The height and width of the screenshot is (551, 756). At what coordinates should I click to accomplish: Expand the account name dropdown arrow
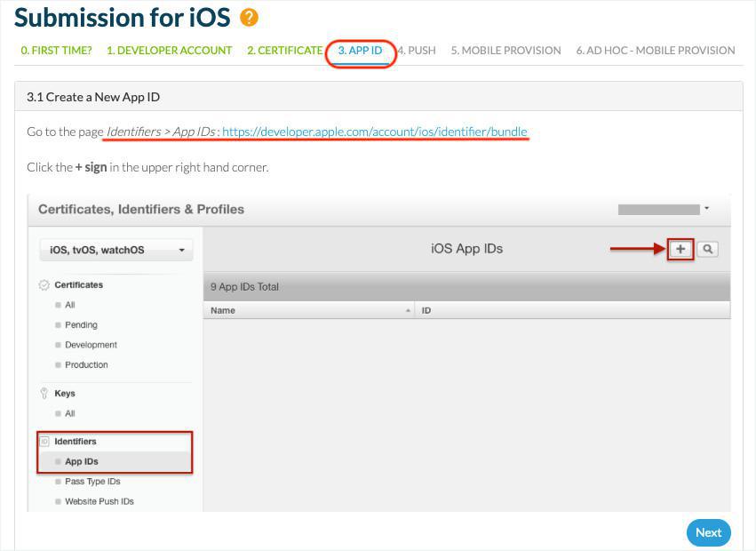706,209
